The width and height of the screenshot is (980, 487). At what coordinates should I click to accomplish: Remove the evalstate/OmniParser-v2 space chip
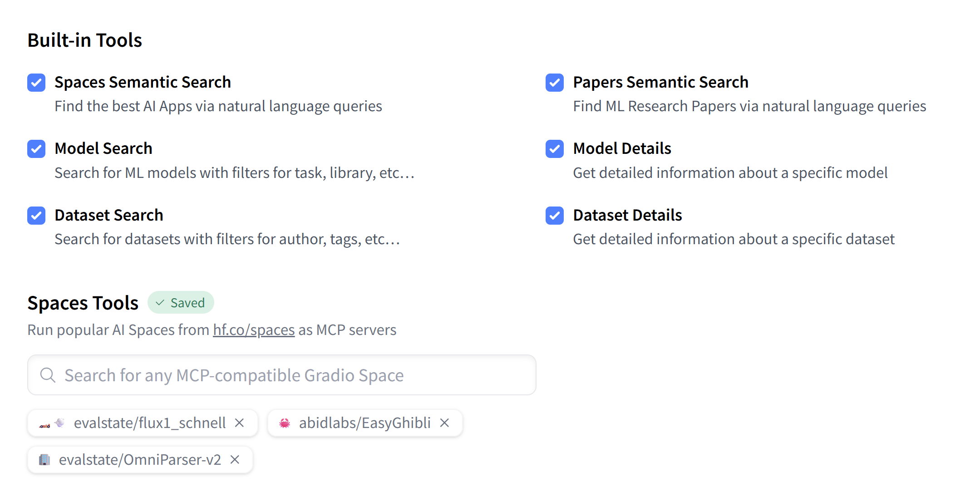tap(235, 460)
